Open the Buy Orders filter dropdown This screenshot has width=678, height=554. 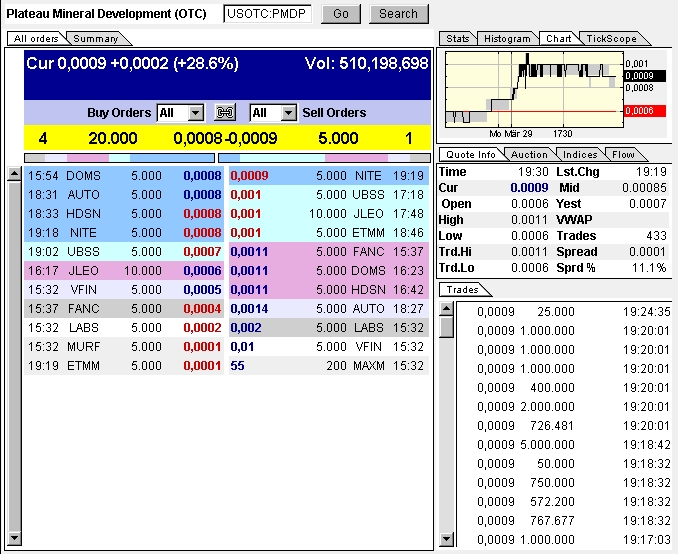pos(195,113)
